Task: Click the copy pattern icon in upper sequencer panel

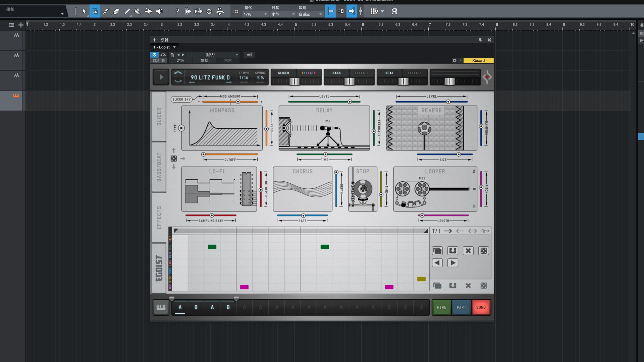Action: [x=437, y=251]
